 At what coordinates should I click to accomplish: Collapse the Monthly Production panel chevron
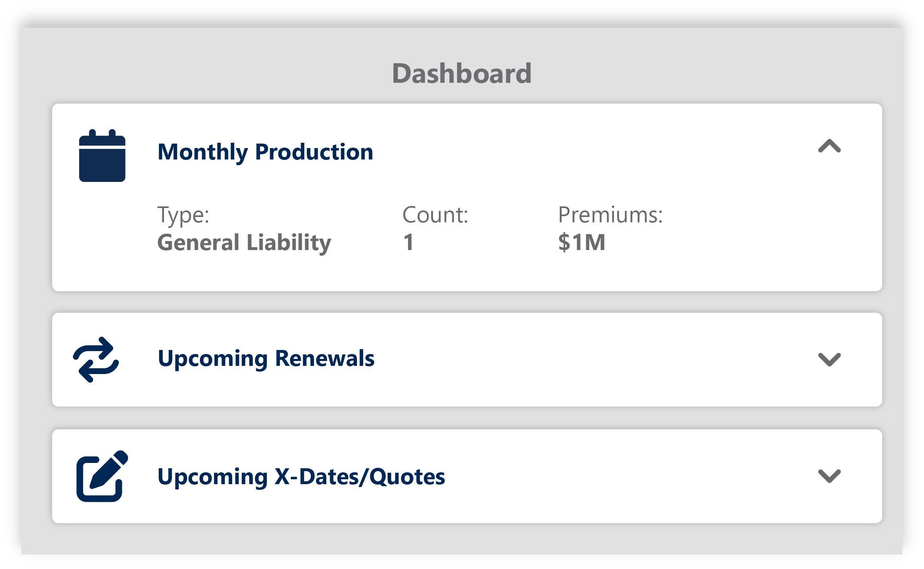829,146
